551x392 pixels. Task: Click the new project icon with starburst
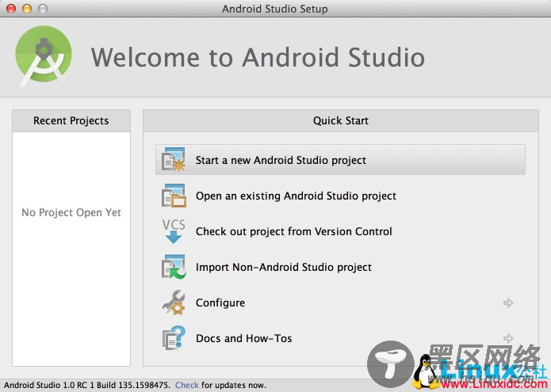(174, 160)
